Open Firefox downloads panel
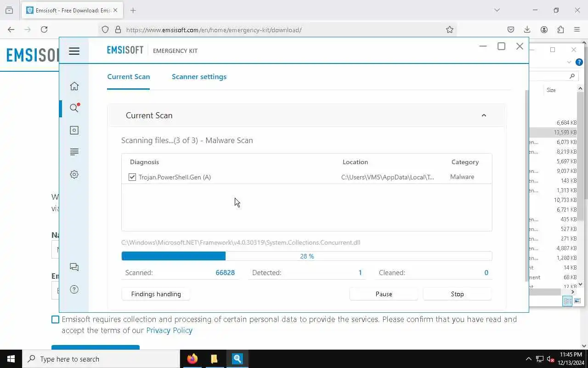Screen dimensions: 588x368 tap(527, 29)
